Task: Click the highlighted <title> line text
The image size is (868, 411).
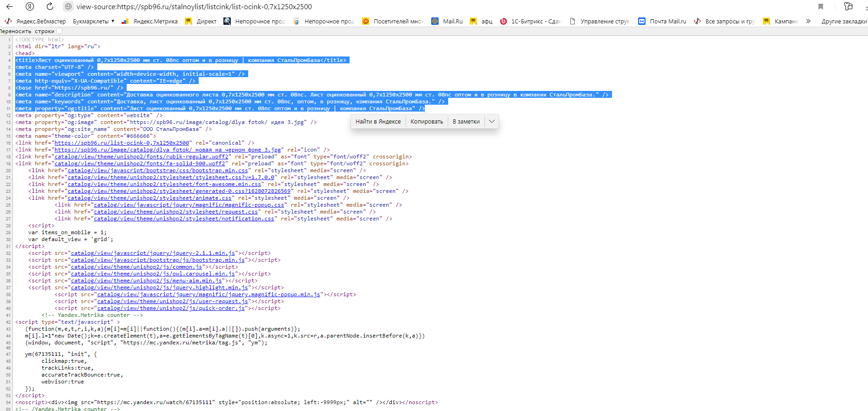Action: pyautogui.click(x=182, y=60)
